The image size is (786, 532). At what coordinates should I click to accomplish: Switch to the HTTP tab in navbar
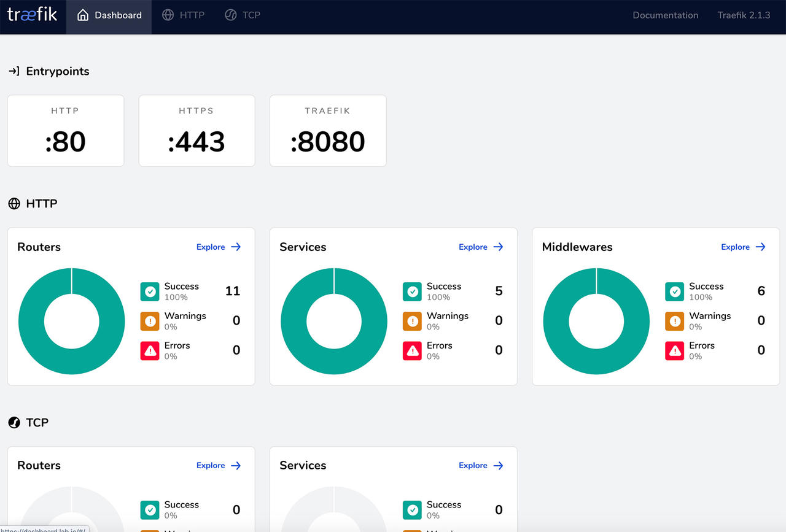click(x=183, y=15)
